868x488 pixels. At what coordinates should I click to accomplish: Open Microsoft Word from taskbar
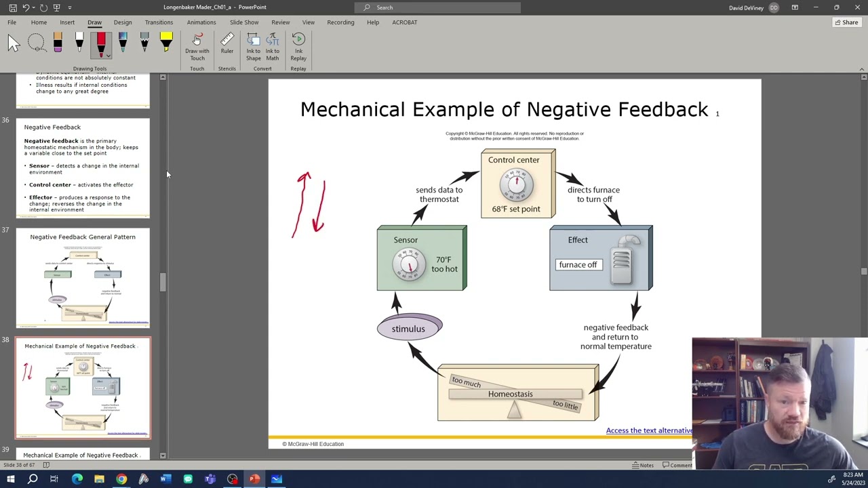pyautogui.click(x=165, y=479)
